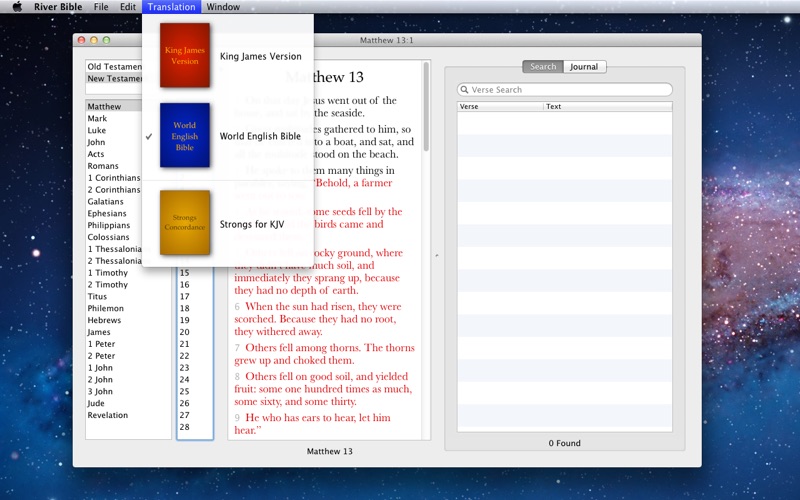The image size is (800, 500).
Task: Select Revelation in the book list
Action: (108, 415)
